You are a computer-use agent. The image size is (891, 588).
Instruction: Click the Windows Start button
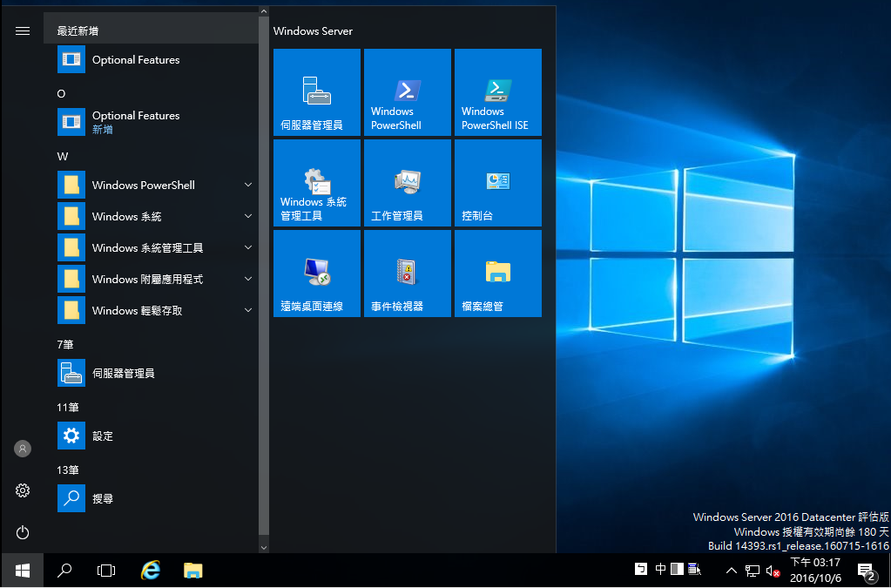click(22, 570)
